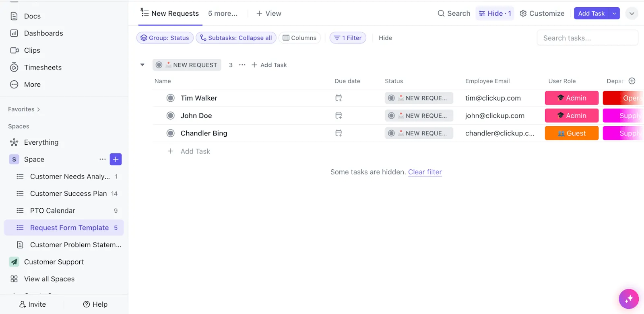Click the tim@clickup.com email cell
The height and width of the screenshot is (314, 644).
pyautogui.click(x=493, y=98)
